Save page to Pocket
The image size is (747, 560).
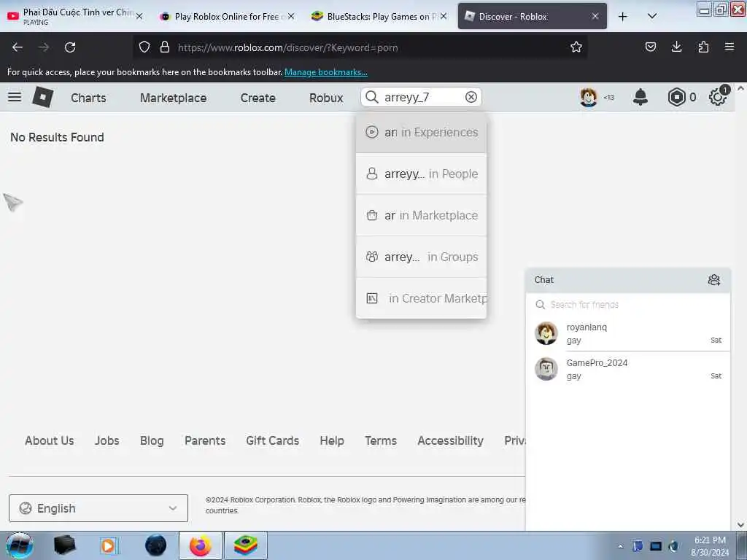coord(650,47)
